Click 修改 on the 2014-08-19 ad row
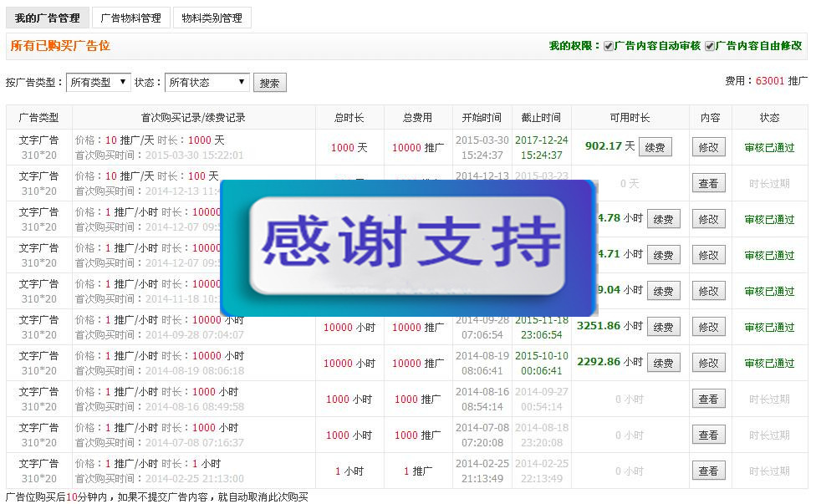This screenshot has height=504, width=816. (708, 362)
